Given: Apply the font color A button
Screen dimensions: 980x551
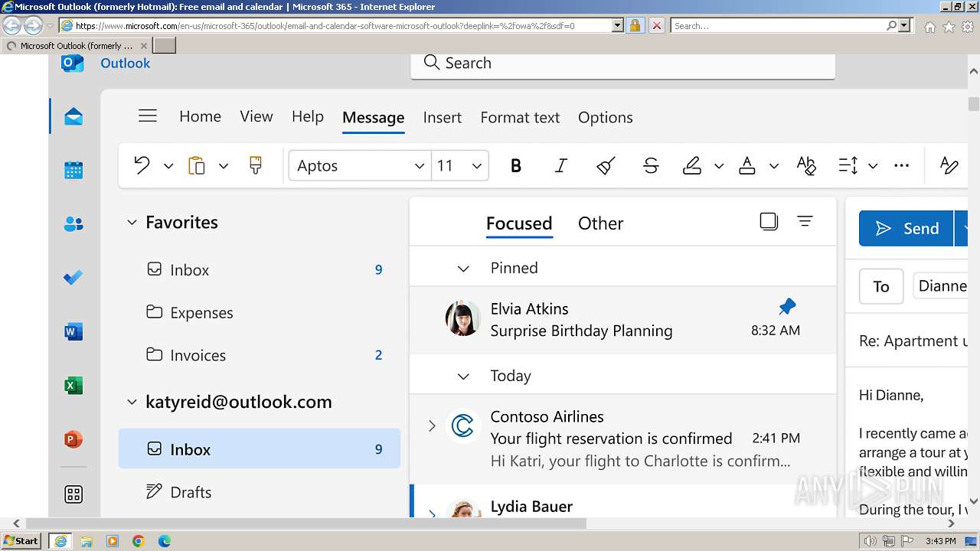Looking at the screenshot, I should pyautogui.click(x=747, y=165).
